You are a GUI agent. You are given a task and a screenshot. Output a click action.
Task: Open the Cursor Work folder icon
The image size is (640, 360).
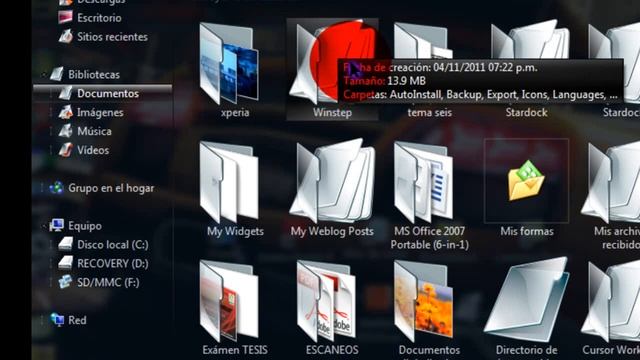point(612,301)
